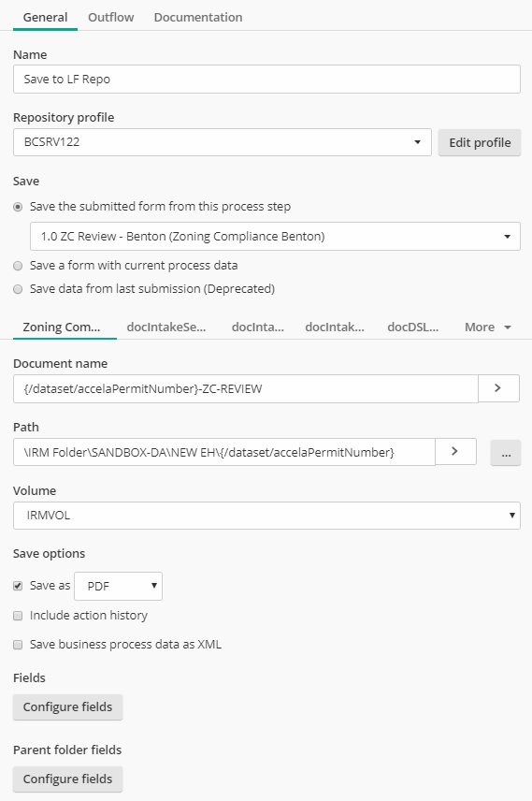
Task: Select Save the submitted form radio option
Action: [18, 207]
